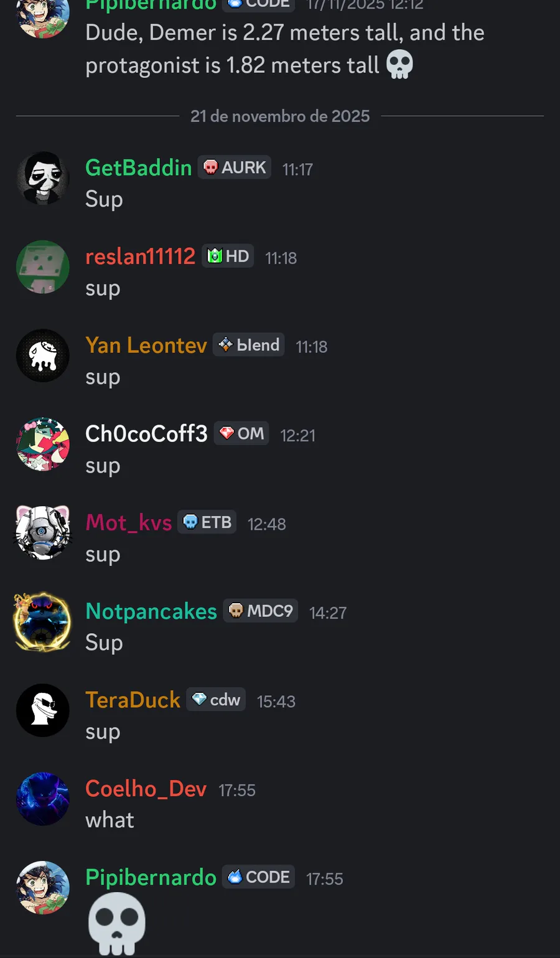This screenshot has width=560, height=958.
Task: Open TeraDuck's sunglasses avatar
Action: (42, 710)
